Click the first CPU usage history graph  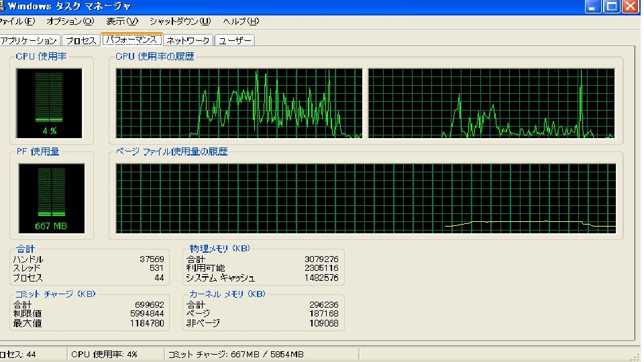(x=239, y=103)
